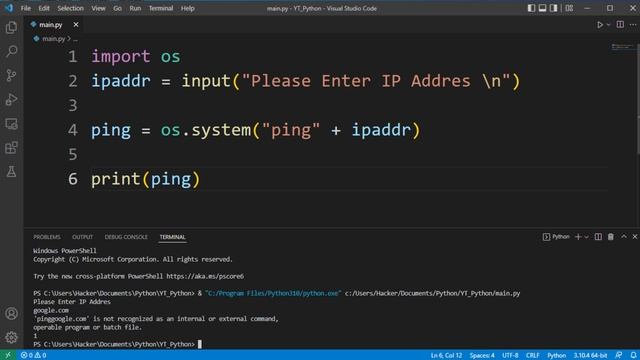This screenshot has width=640, height=360.
Task: Click the python.exe path link in terminal
Action: [x=273, y=293]
